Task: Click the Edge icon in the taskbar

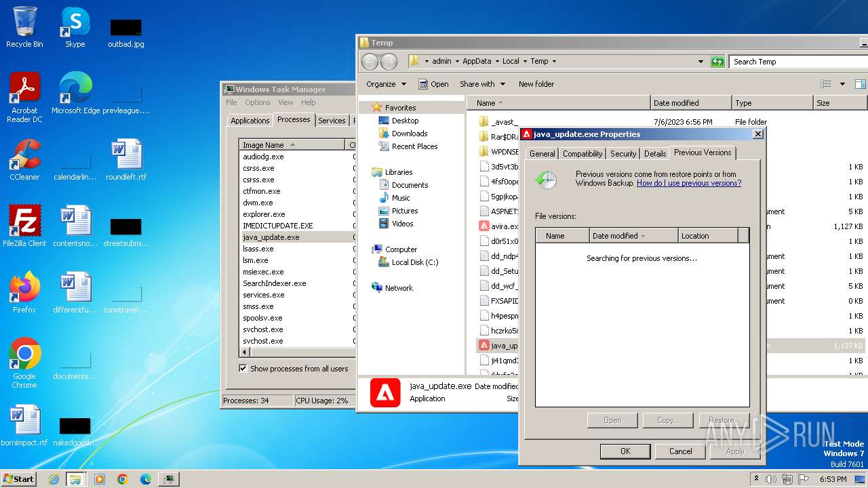Action: 146,479
